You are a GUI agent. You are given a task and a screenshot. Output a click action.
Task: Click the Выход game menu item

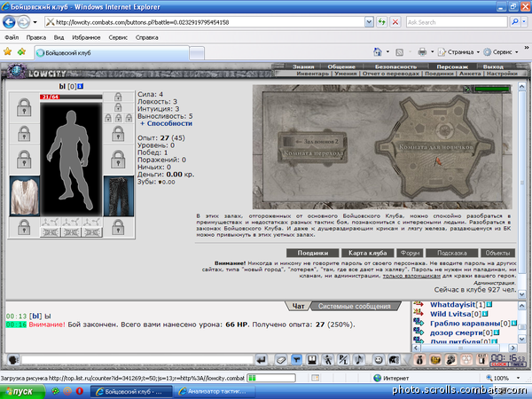493,66
